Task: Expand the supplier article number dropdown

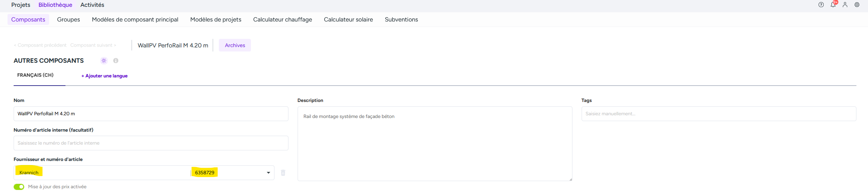Action: tap(268, 173)
